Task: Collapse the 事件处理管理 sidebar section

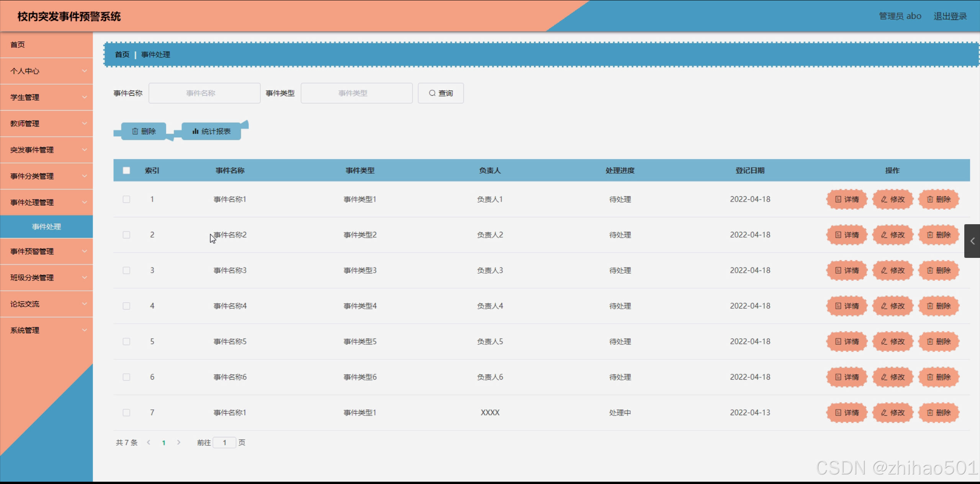Action: [46, 202]
